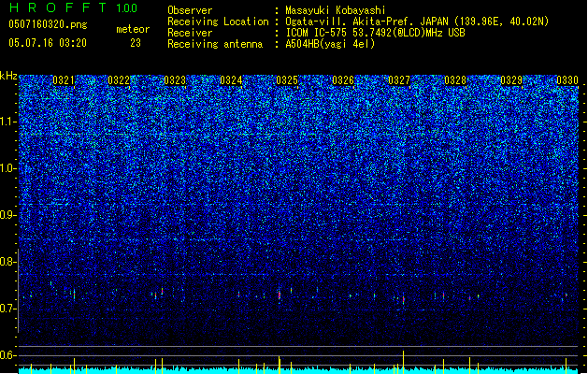Click the 0328 time marker
588x374 pixels.
(x=455, y=80)
